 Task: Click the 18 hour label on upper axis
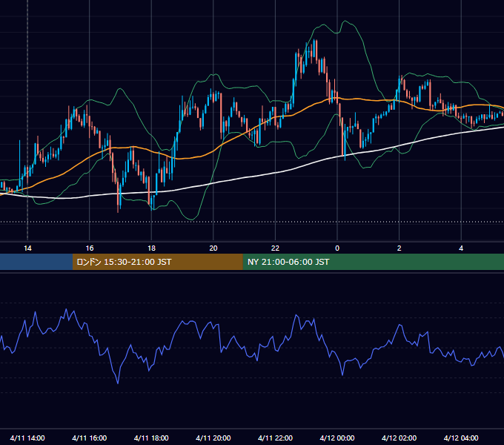coord(151,248)
